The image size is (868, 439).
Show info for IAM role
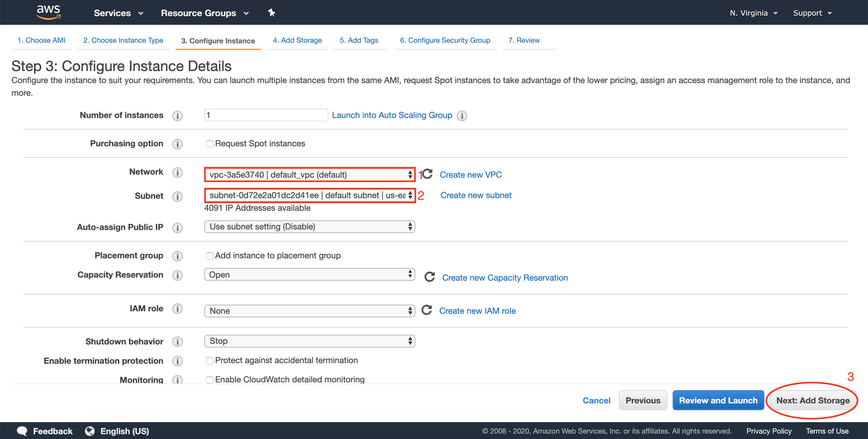(178, 308)
